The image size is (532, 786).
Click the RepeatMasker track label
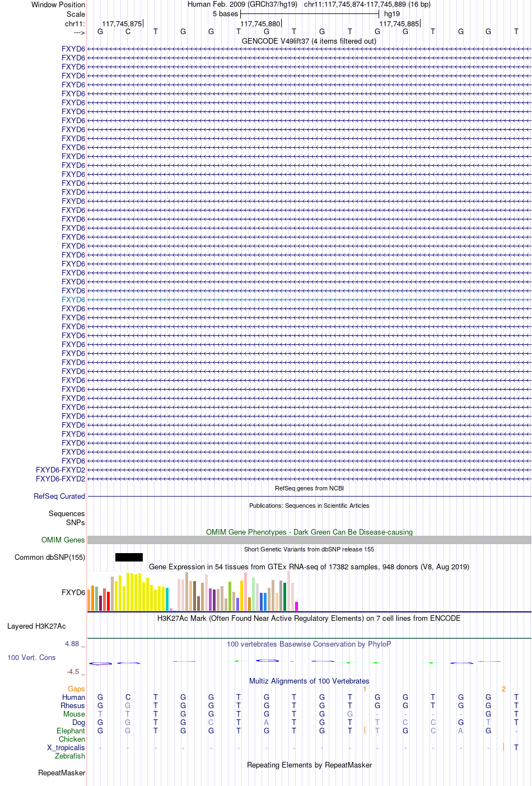tap(62, 773)
